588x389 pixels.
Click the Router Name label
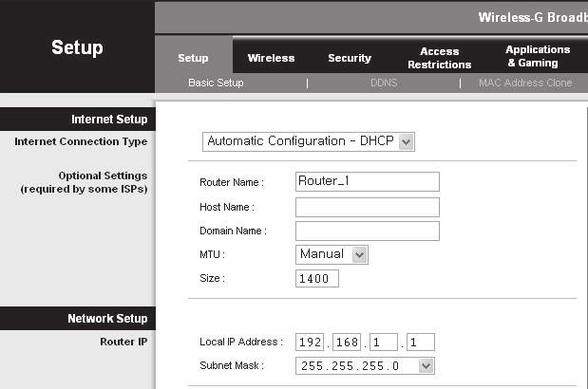point(232,182)
